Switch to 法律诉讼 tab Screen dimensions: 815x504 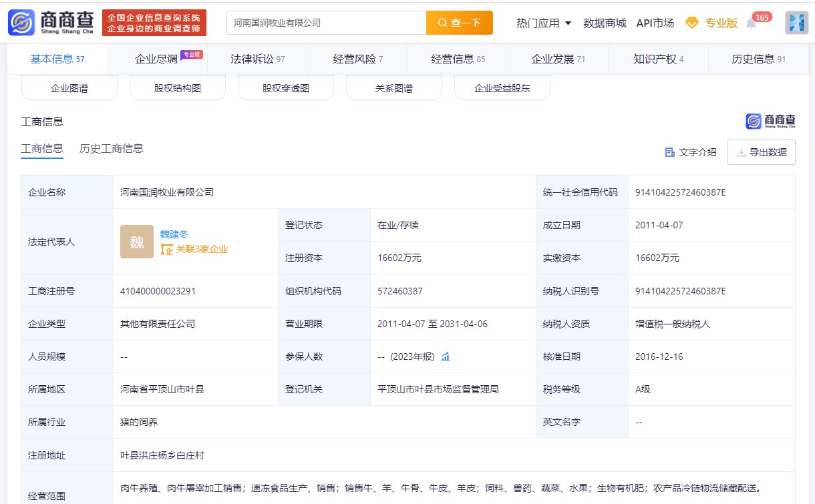pos(258,59)
